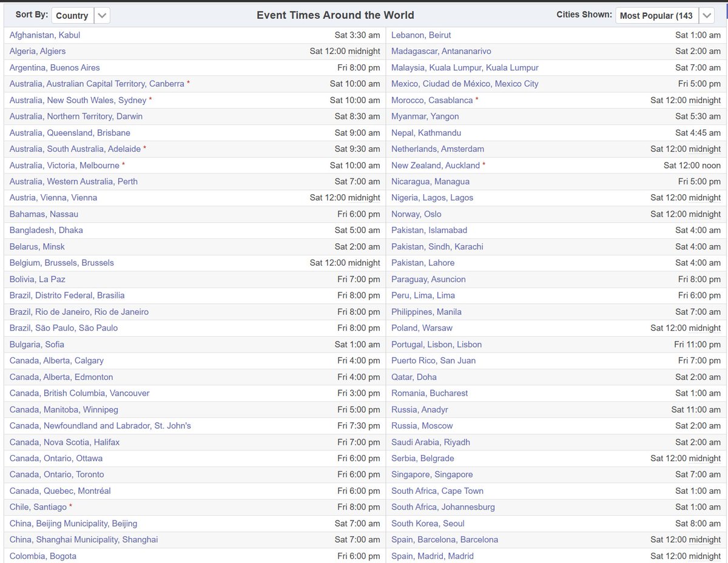Open the Malaysia, Kuala Lumpur link
Image resolution: width=728 pixels, height=563 pixels.
pyautogui.click(x=465, y=68)
